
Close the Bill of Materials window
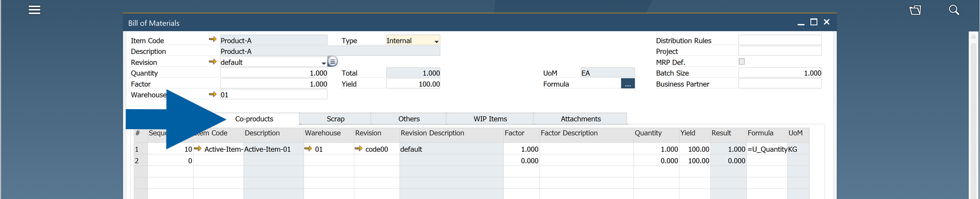point(827,22)
